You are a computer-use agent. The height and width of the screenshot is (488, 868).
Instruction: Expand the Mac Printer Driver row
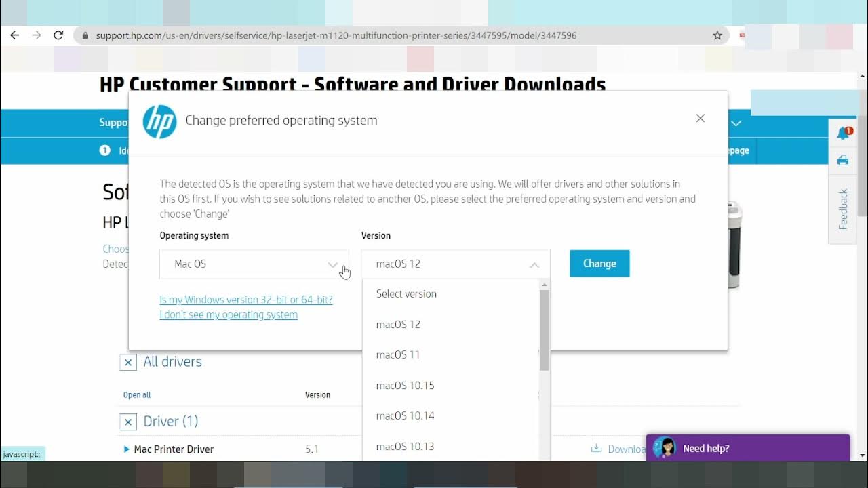(127, 449)
